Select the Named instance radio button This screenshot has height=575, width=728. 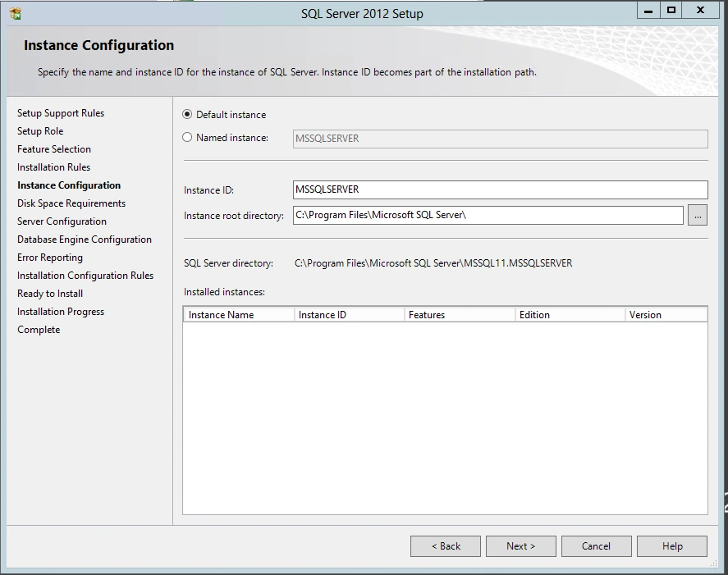(x=187, y=137)
